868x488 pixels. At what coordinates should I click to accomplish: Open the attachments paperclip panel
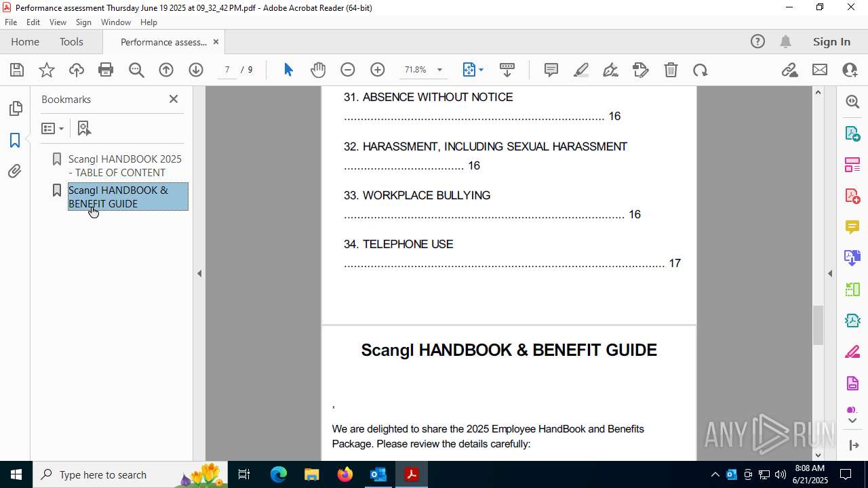click(x=15, y=171)
